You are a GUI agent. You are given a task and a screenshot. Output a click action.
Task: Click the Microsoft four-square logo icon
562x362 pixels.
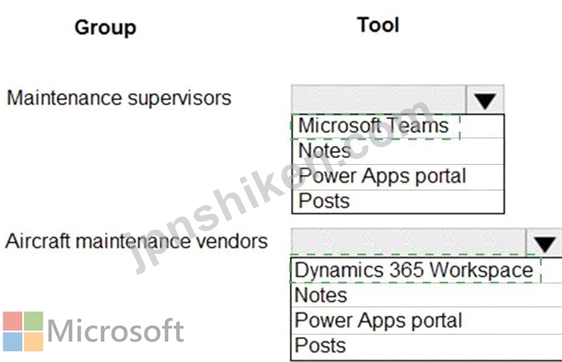[x=23, y=331]
